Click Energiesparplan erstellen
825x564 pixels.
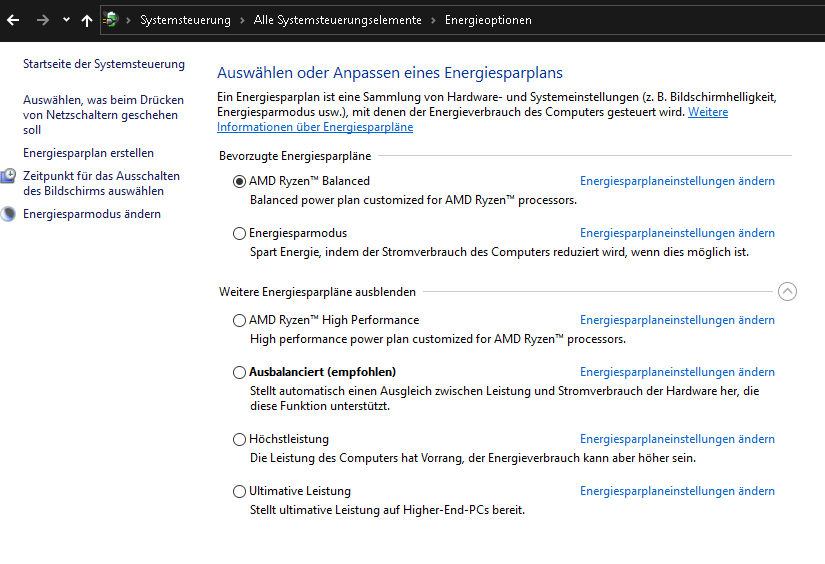pos(88,153)
